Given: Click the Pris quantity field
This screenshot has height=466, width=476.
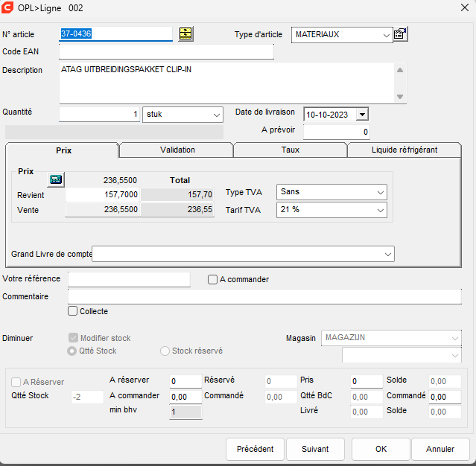Looking at the screenshot, I should (x=366, y=381).
